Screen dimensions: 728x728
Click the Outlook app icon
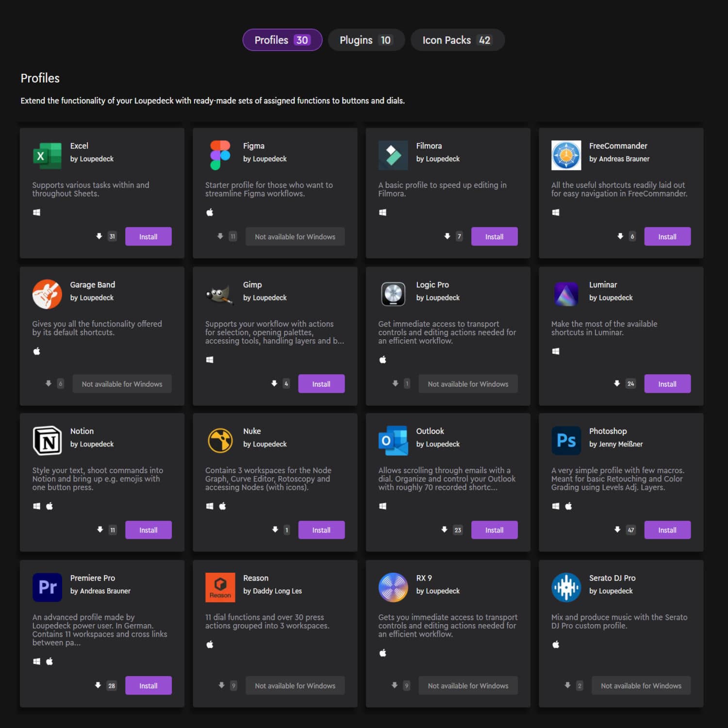pos(393,441)
